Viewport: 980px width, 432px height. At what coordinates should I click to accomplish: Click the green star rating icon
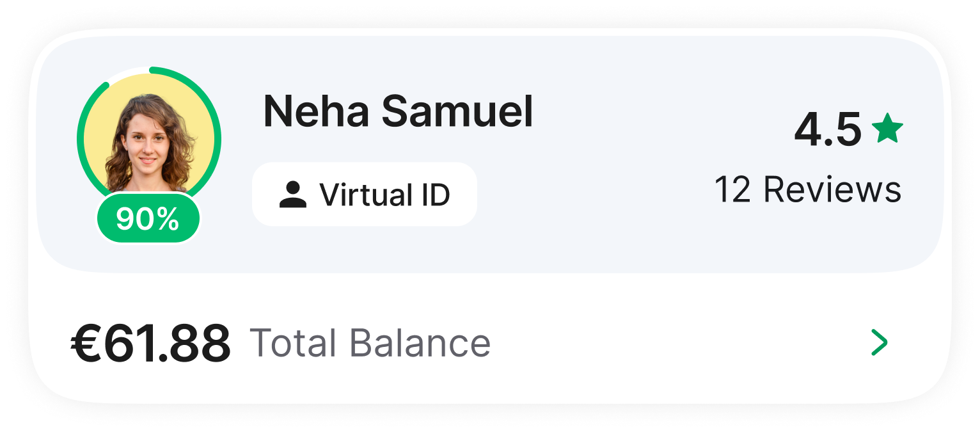click(888, 129)
